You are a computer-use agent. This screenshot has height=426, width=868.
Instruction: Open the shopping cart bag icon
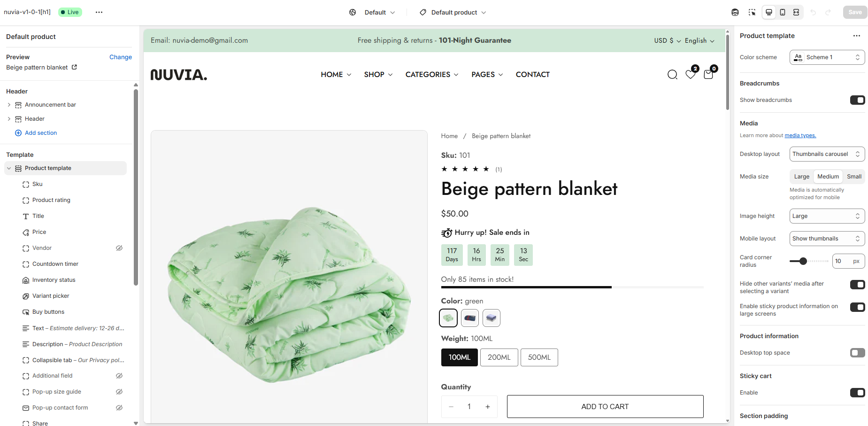708,74
